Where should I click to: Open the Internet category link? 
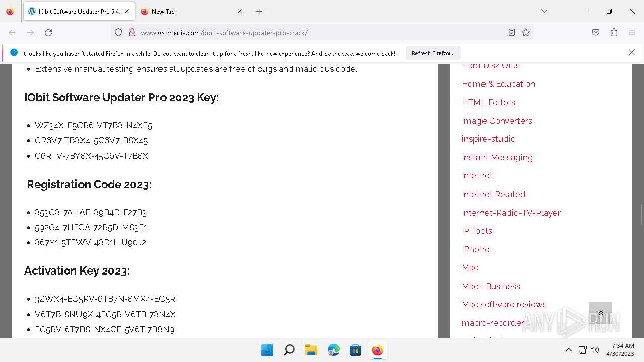point(477,175)
